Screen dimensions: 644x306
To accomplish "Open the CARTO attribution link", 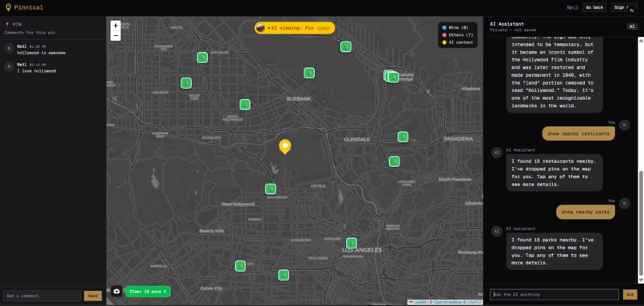I will tap(474, 302).
